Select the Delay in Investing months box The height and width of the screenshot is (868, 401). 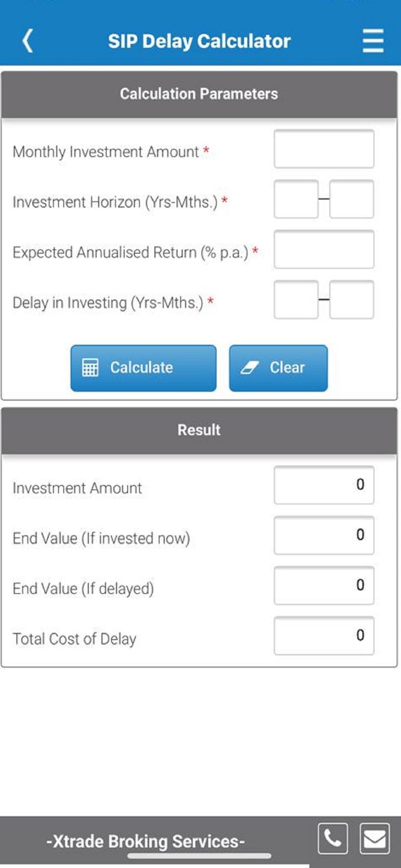click(351, 300)
